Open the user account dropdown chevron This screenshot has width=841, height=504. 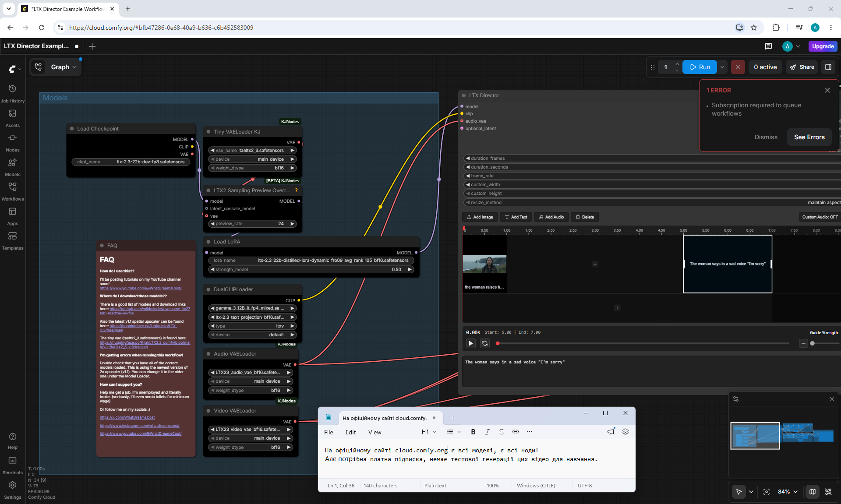pyautogui.click(x=798, y=46)
